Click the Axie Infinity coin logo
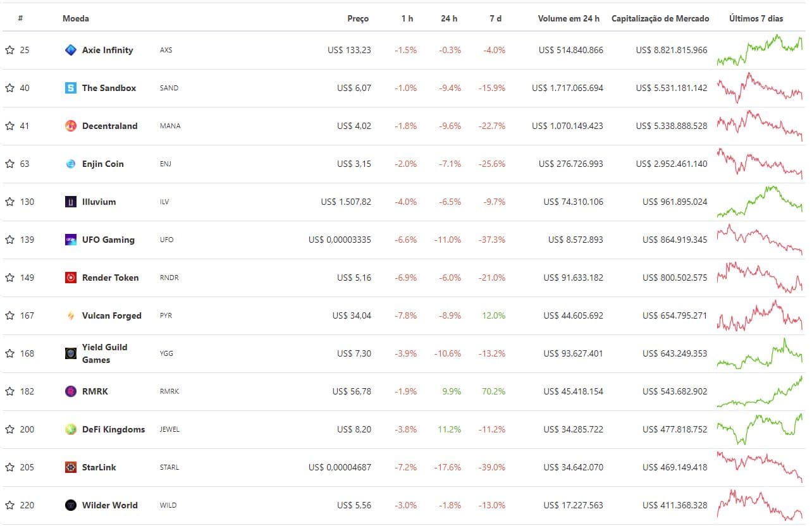 71,50
